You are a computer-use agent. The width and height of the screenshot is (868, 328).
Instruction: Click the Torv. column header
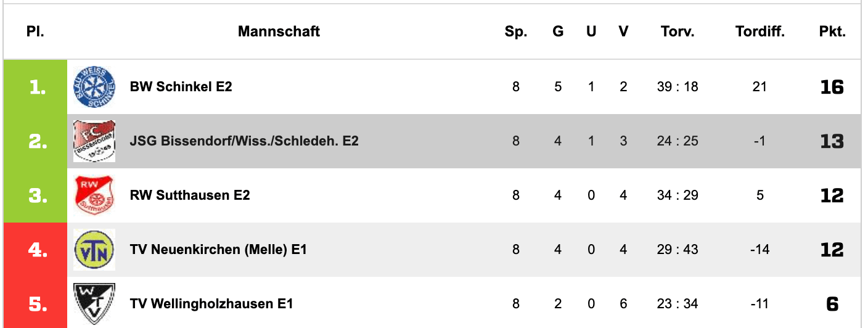click(678, 31)
